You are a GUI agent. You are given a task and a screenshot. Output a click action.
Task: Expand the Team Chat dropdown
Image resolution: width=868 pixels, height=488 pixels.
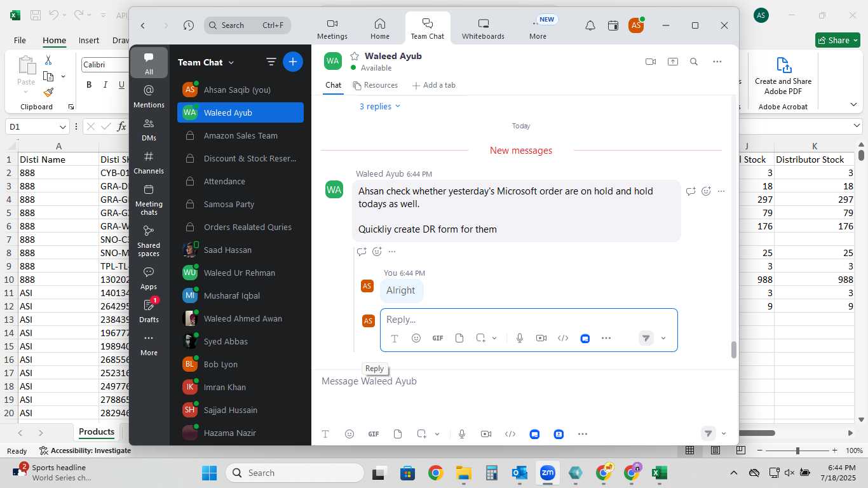(x=231, y=62)
